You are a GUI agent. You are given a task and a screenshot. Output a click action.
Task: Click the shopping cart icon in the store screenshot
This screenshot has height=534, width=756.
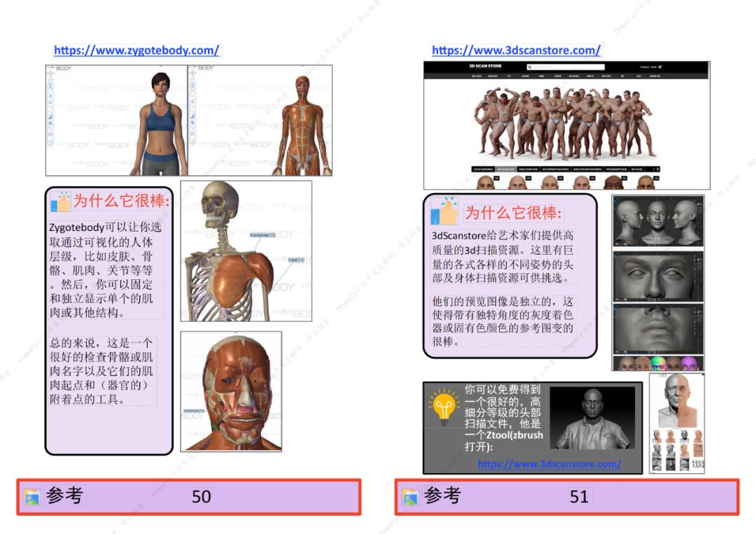coord(660,67)
